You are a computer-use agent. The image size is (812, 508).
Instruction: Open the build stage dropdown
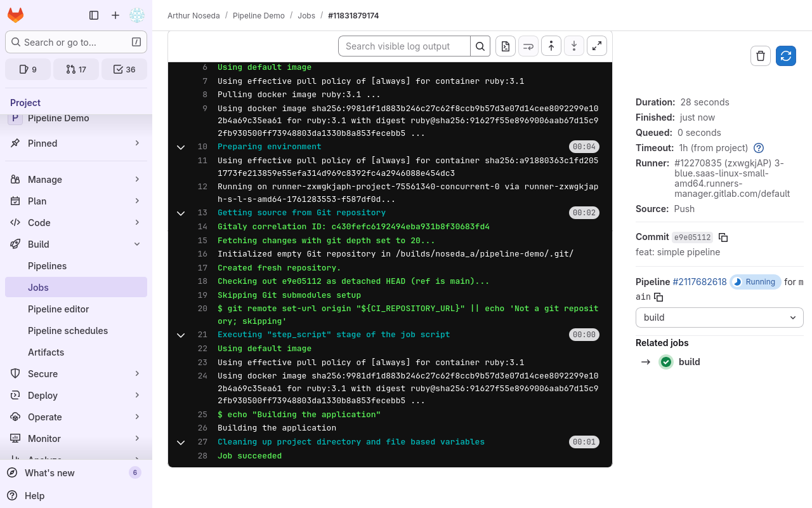(x=719, y=317)
